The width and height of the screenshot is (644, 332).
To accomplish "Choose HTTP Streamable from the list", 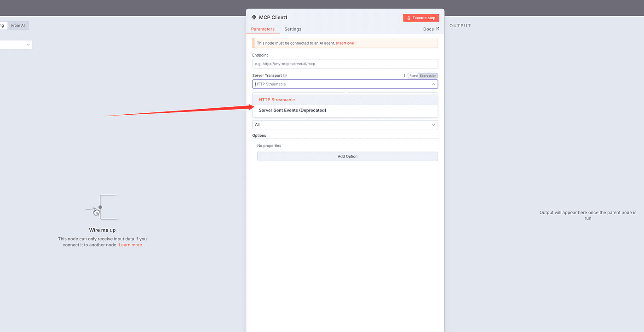I will [277, 100].
